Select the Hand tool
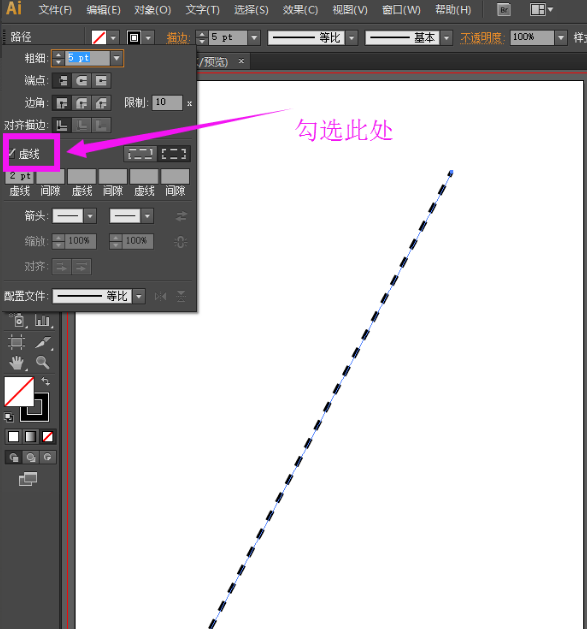This screenshot has width=587, height=629. pos(16,363)
